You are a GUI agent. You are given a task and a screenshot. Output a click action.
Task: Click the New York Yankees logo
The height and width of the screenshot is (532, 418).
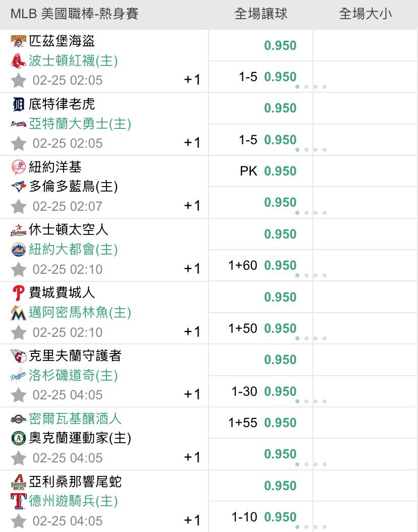(18, 167)
